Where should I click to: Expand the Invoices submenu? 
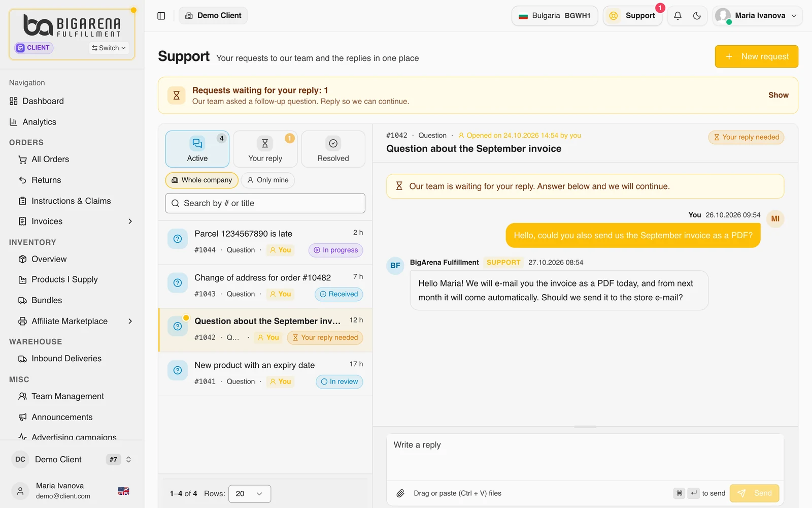click(130, 221)
